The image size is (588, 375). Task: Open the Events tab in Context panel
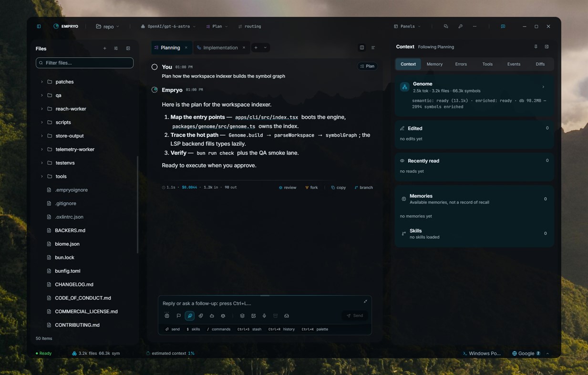[514, 64]
